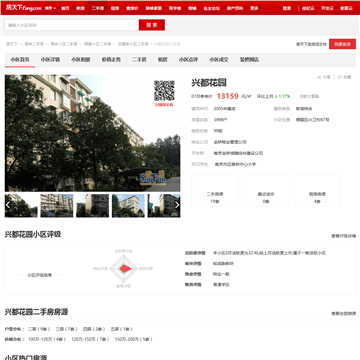
Task: Filter listings by 五居（1套）
Action: click(x=122, y=329)
